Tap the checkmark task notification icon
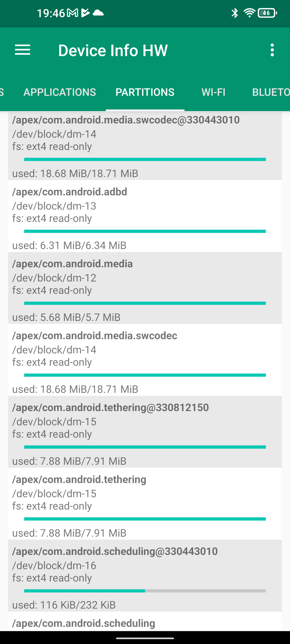Screen dimensions: 290x644 (x=85, y=13)
